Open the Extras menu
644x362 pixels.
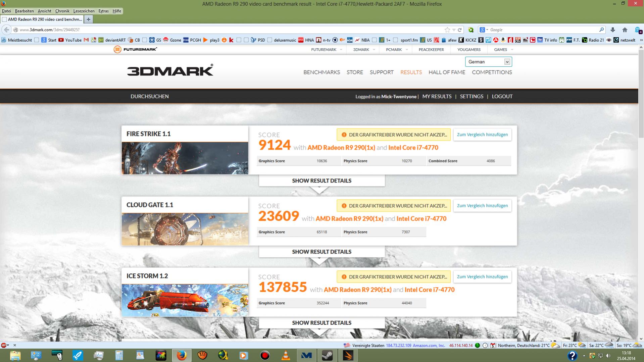pyautogui.click(x=103, y=11)
